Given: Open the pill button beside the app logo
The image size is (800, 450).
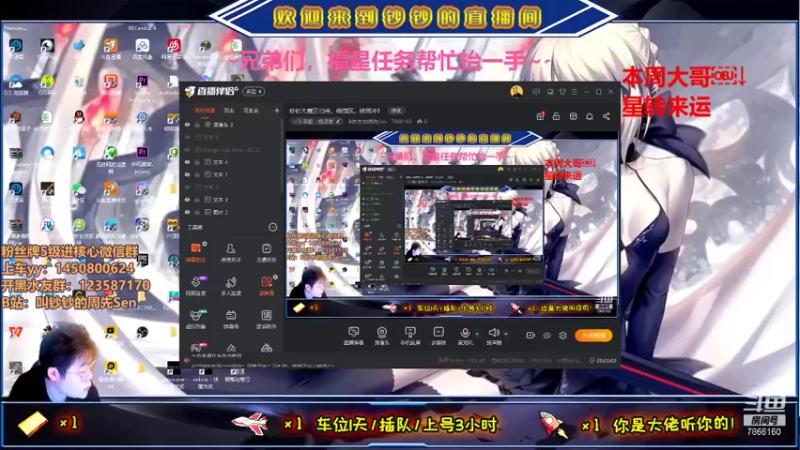Looking at the screenshot, I should tap(254, 92).
